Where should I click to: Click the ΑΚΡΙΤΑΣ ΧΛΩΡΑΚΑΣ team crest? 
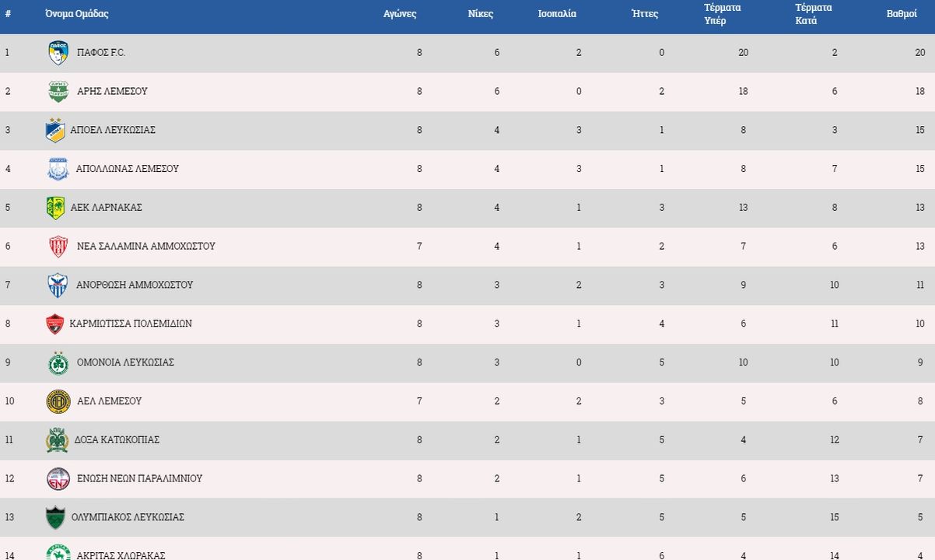58,552
